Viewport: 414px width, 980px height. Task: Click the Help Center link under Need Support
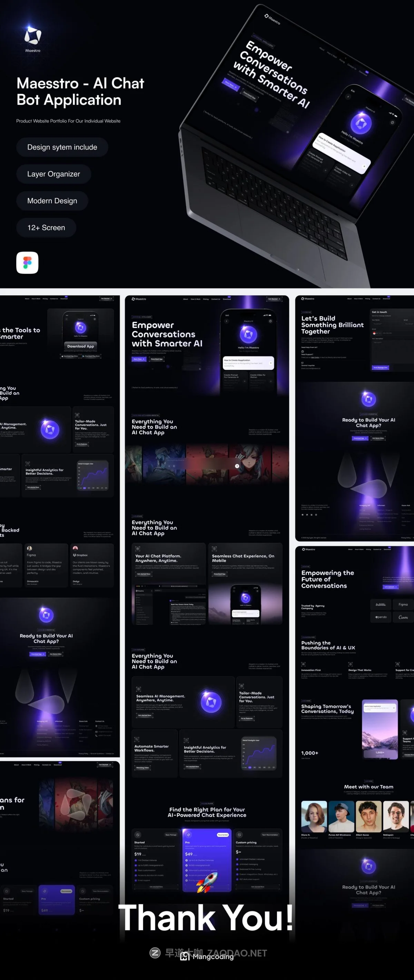point(315,357)
